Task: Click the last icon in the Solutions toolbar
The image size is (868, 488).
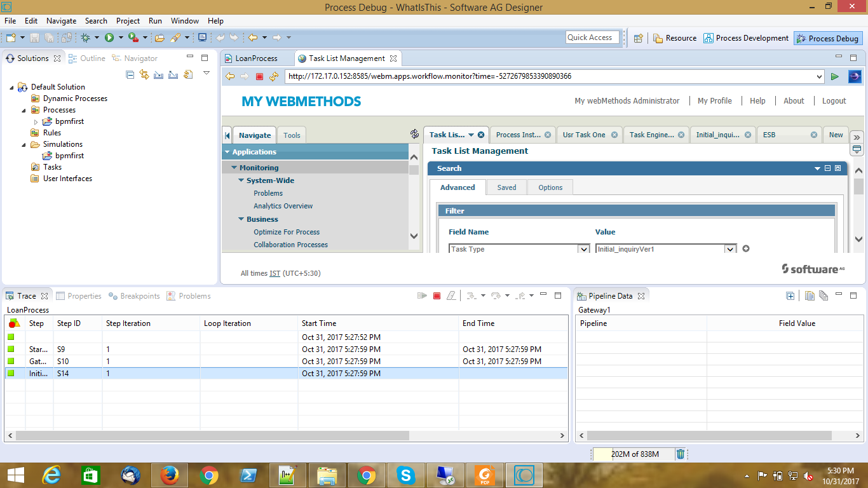Action: pyautogui.click(x=188, y=74)
